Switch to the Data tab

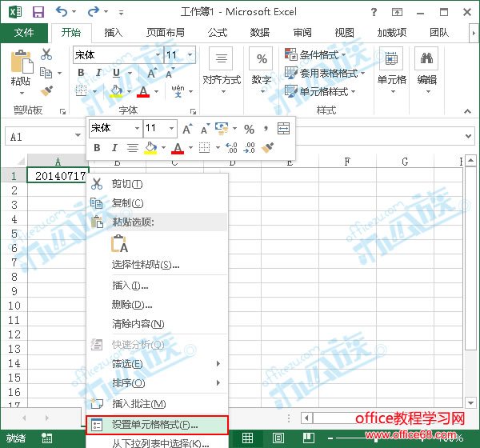pyautogui.click(x=259, y=33)
